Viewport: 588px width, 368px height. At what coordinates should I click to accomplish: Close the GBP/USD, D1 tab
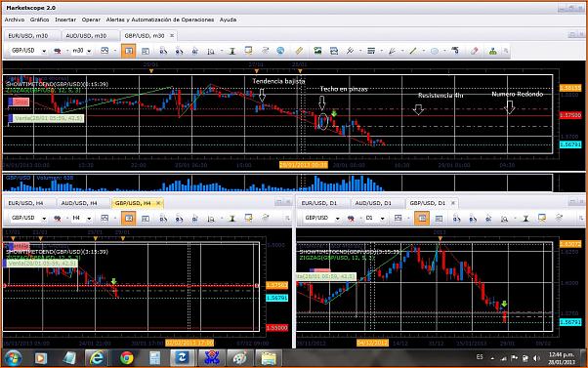[x=453, y=202]
